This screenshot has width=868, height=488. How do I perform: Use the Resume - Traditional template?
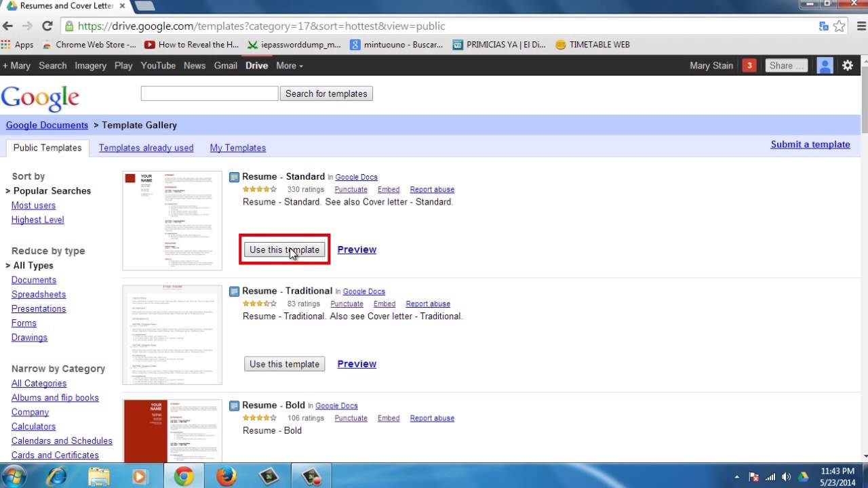pyautogui.click(x=284, y=364)
